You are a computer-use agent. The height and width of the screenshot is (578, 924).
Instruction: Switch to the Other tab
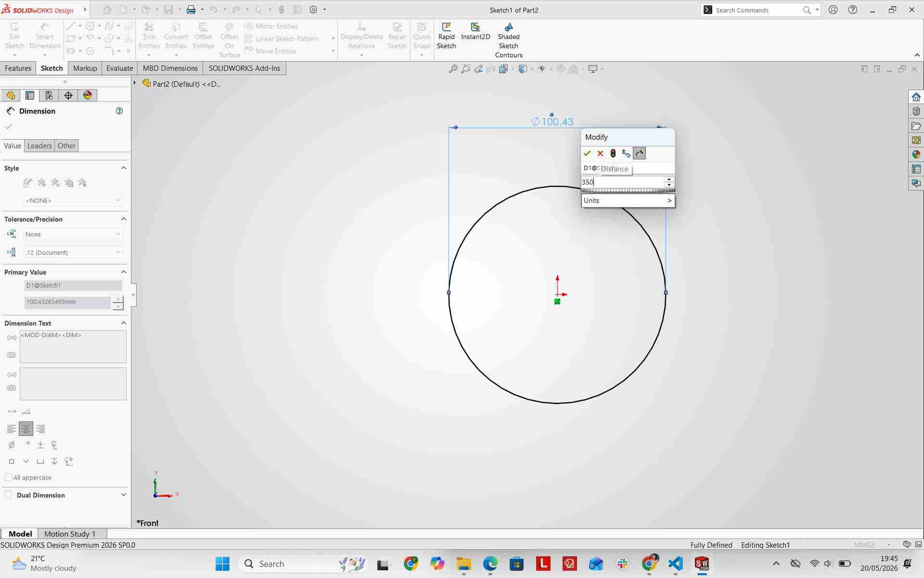click(x=66, y=146)
